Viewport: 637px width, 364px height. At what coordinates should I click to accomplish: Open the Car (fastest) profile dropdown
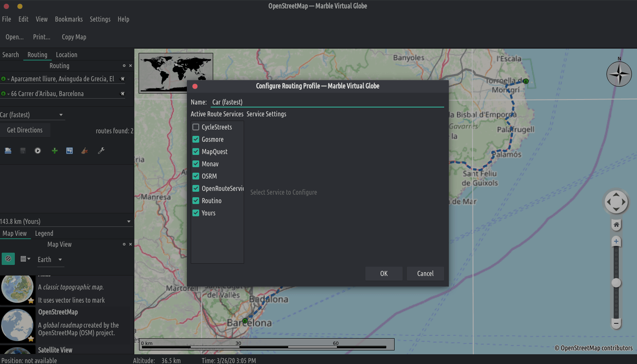coord(32,115)
